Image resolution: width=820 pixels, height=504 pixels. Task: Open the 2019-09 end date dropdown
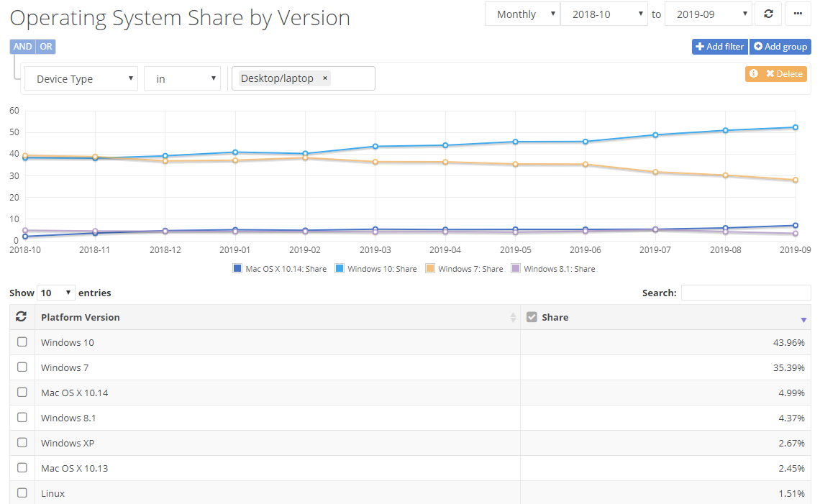pos(708,14)
